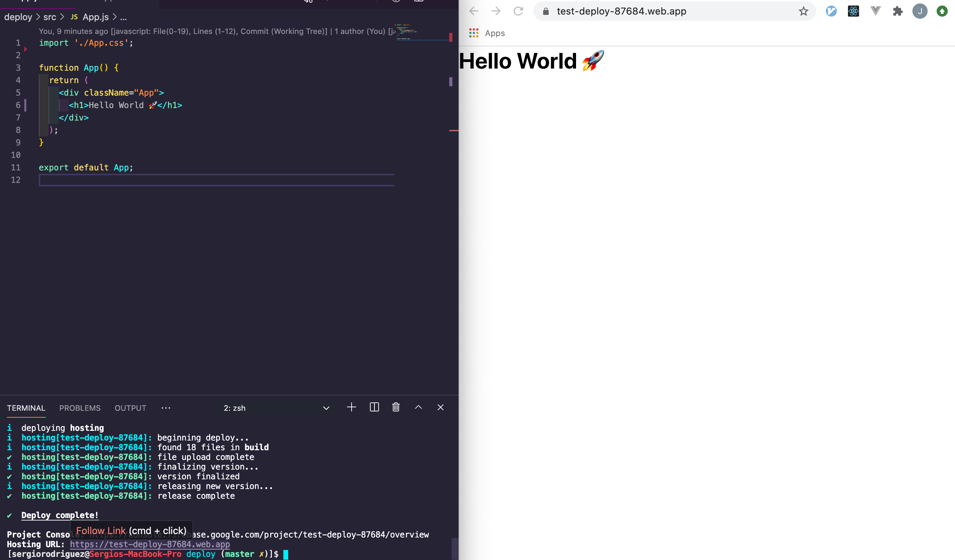Create a new terminal with plus icon
Image resolution: width=955 pixels, height=560 pixels.
tap(351, 407)
